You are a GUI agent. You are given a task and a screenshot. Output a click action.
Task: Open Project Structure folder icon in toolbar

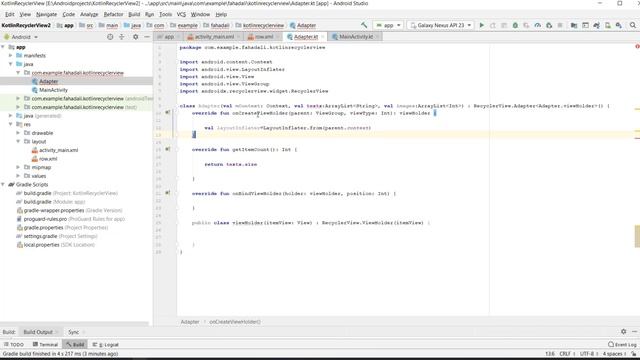574,25
